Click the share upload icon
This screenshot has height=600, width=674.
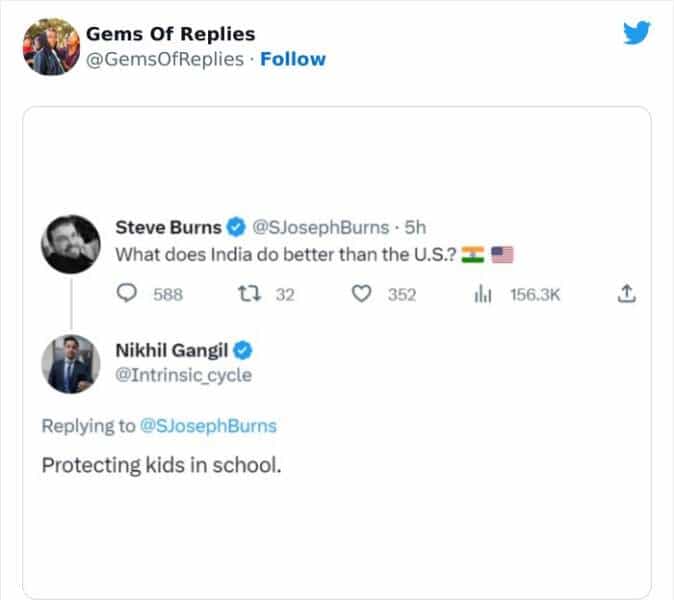pos(627,294)
